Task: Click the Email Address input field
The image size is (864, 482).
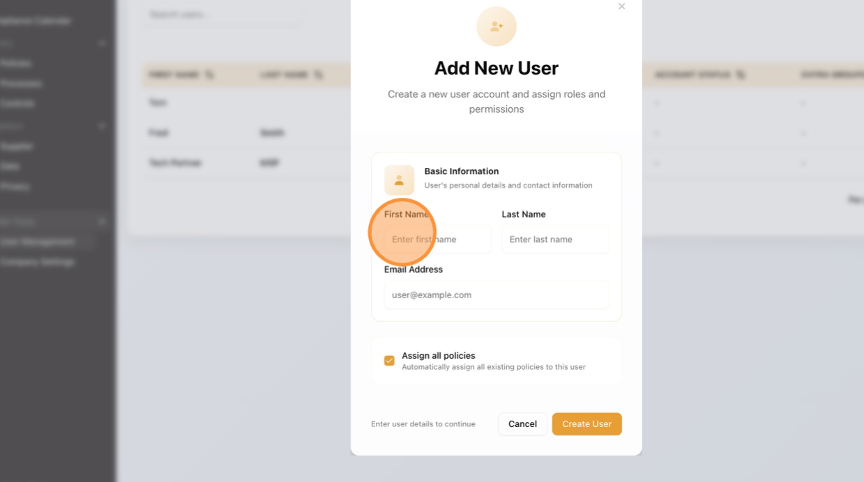Action: [496, 295]
